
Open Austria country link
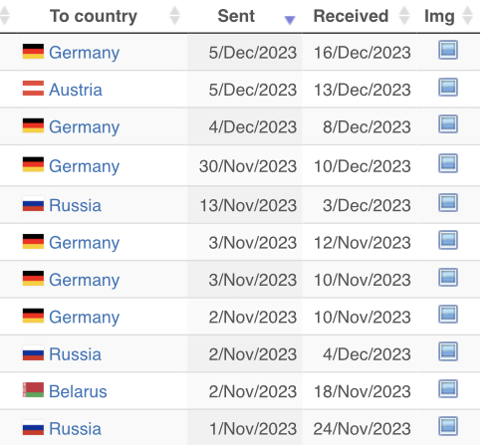tap(76, 90)
